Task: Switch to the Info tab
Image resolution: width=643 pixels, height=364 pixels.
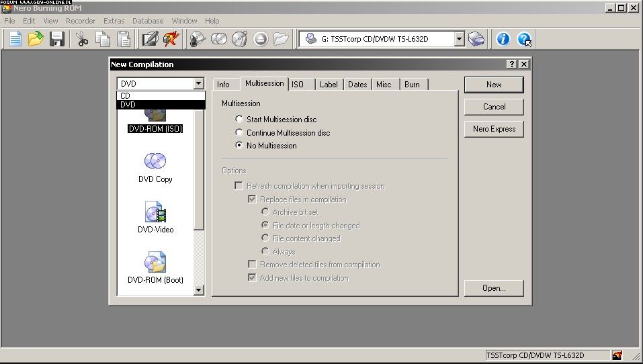Action: coord(226,85)
